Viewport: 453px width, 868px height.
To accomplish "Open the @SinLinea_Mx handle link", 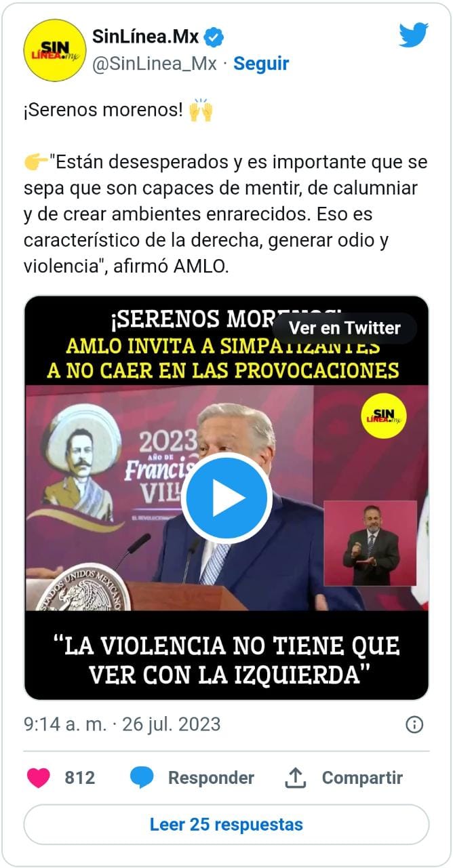I will pos(154,64).
